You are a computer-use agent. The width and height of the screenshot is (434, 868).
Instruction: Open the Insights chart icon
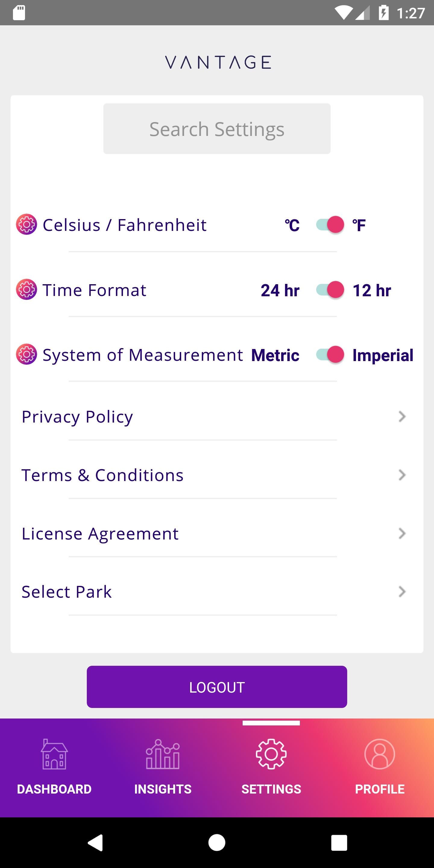(163, 754)
